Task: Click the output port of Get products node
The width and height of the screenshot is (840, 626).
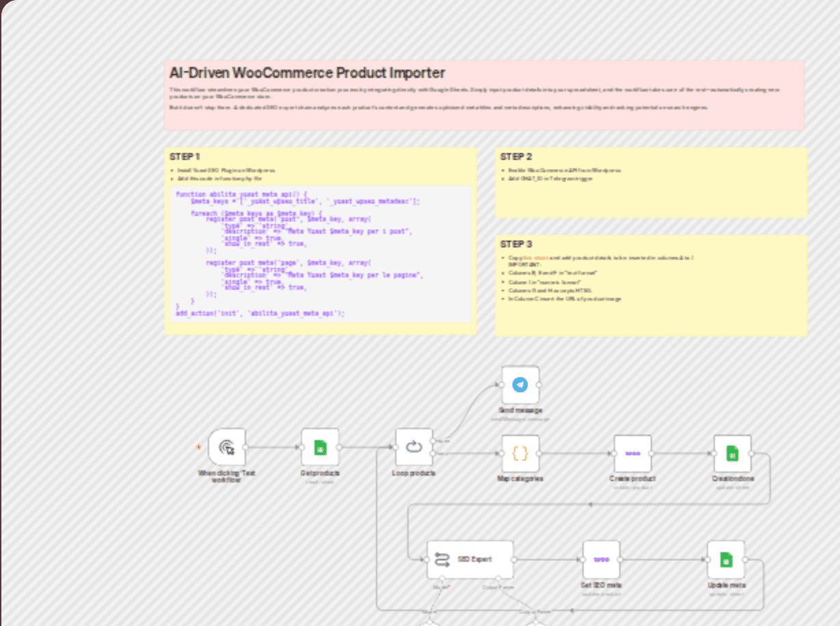Action: tap(339, 447)
